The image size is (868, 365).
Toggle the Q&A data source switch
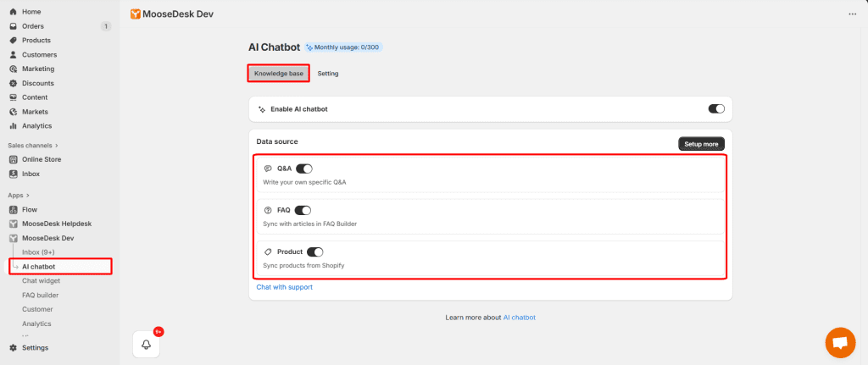point(304,169)
